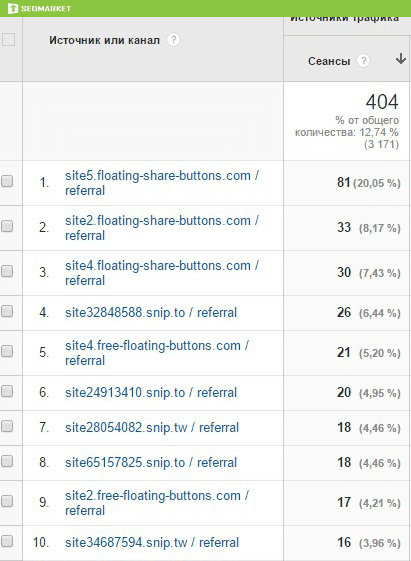Open site65157825.snip.to / referral link

[151, 463]
